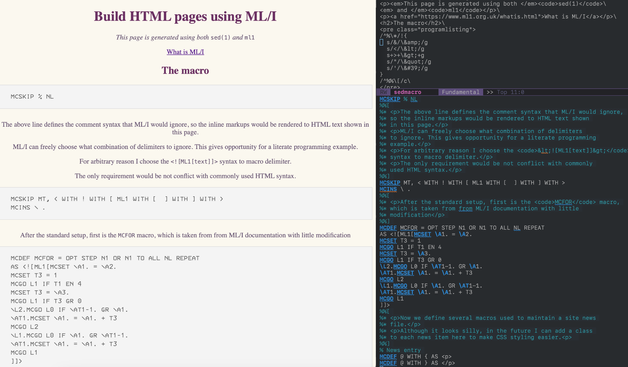Screen dimensions: 628x367
Task: Click the "MCSKIP MT, < WITH !" line on the page
Action: (117, 199)
